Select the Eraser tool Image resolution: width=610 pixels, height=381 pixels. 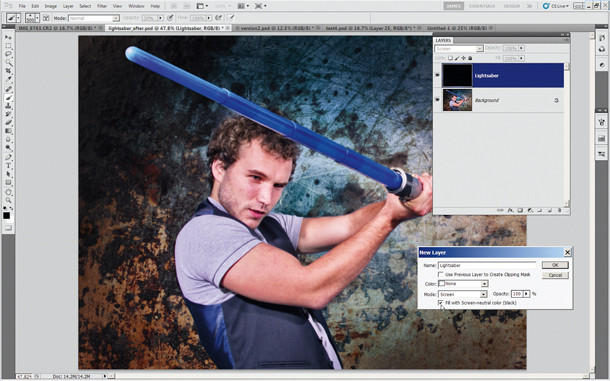pos(8,123)
